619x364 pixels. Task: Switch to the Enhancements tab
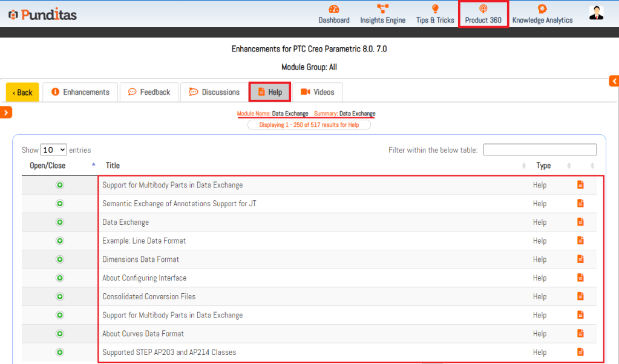80,92
